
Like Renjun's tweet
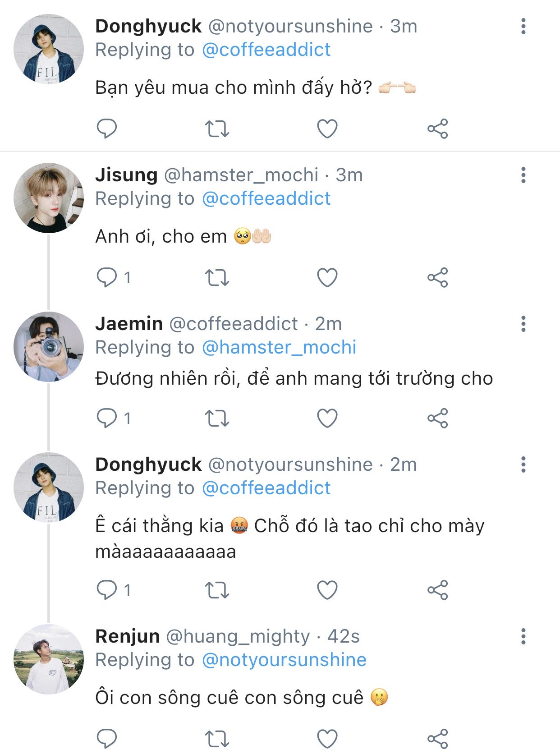(327, 739)
